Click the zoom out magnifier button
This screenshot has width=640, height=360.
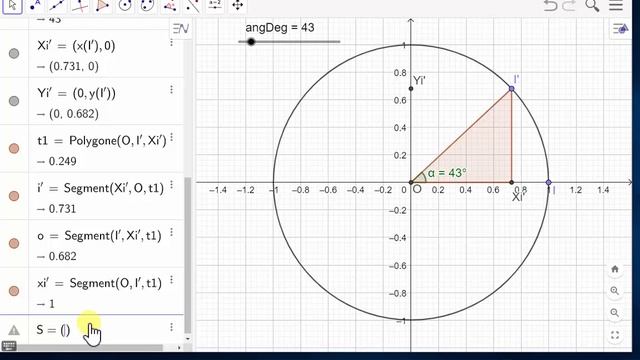pos(615,313)
